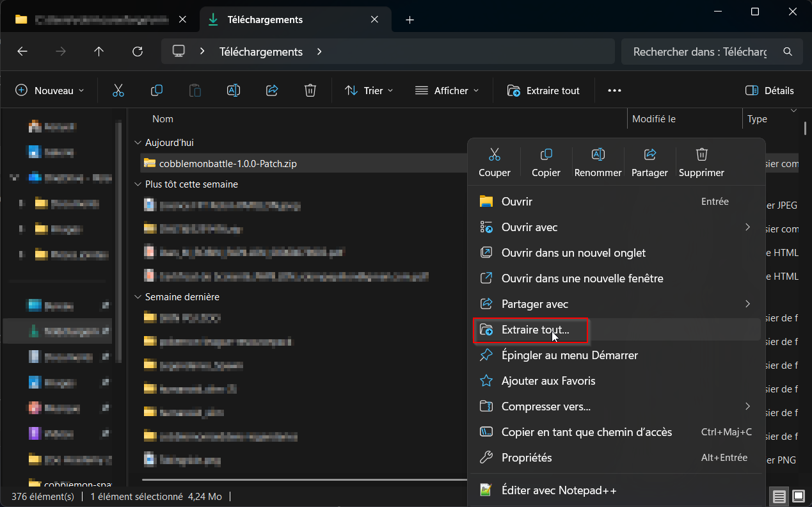Select Extraire tout... in context menu

pos(535,330)
